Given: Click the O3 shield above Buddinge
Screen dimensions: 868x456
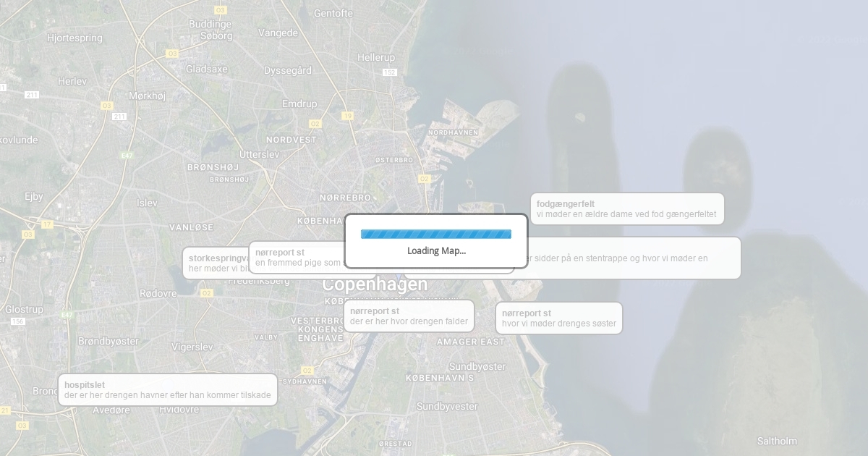Looking at the screenshot, I should click(x=220, y=10).
